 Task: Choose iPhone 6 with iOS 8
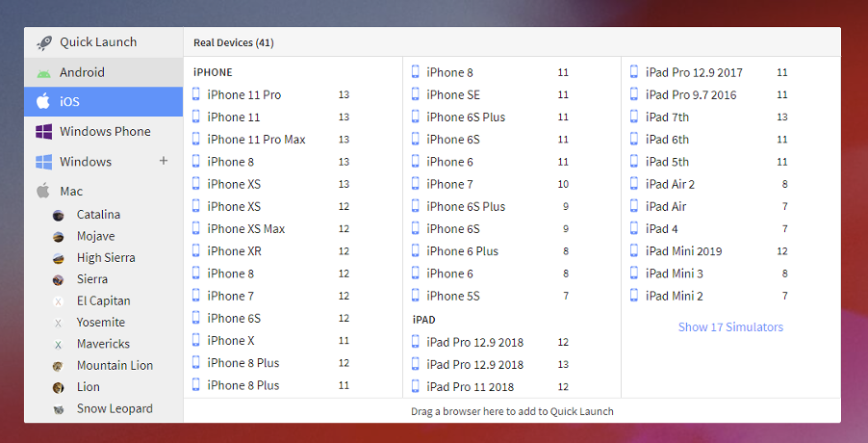[491, 274]
